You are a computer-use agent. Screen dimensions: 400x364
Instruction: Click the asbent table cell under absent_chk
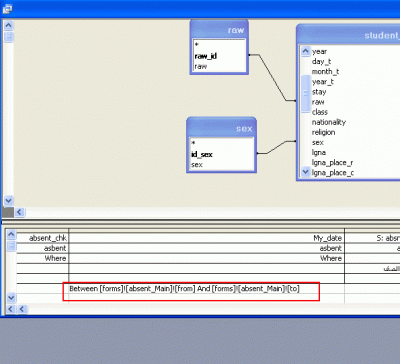(x=43, y=248)
